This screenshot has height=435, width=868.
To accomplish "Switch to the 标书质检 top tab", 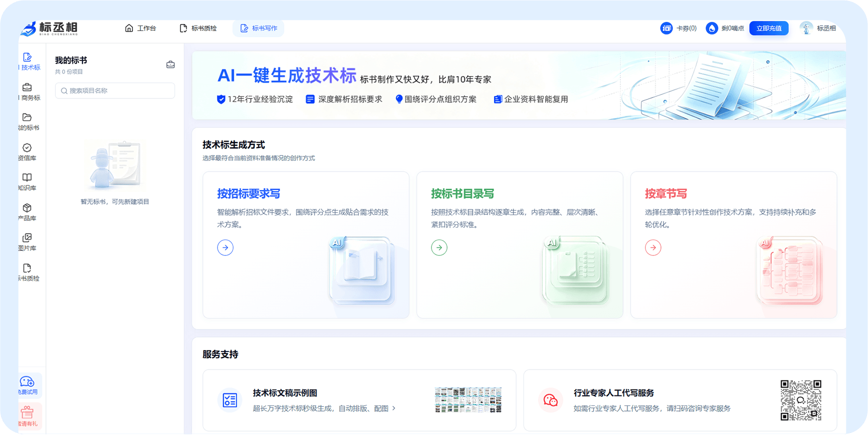I will (198, 28).
